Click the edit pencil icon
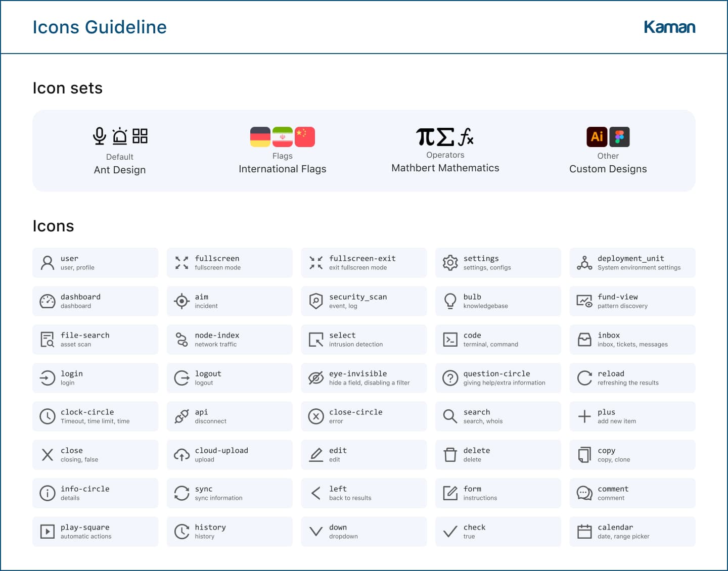Image resolution: width=728 pixels, height=571 pixels. point(316,455)
